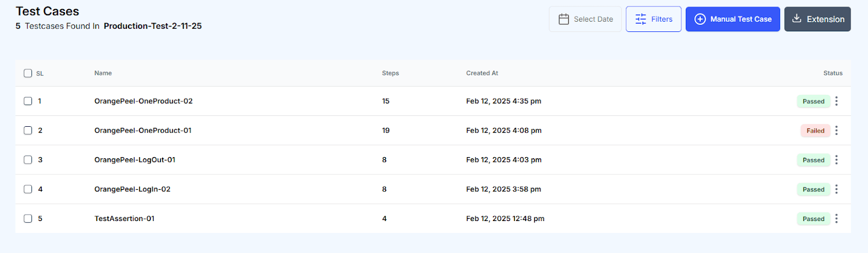Expand the Filters panel

[654, 19]
